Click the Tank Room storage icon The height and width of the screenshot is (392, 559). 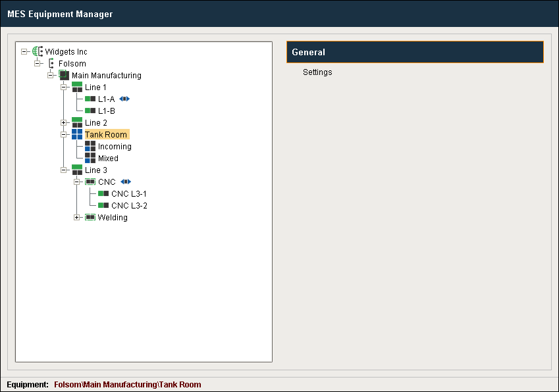point(77,135)
